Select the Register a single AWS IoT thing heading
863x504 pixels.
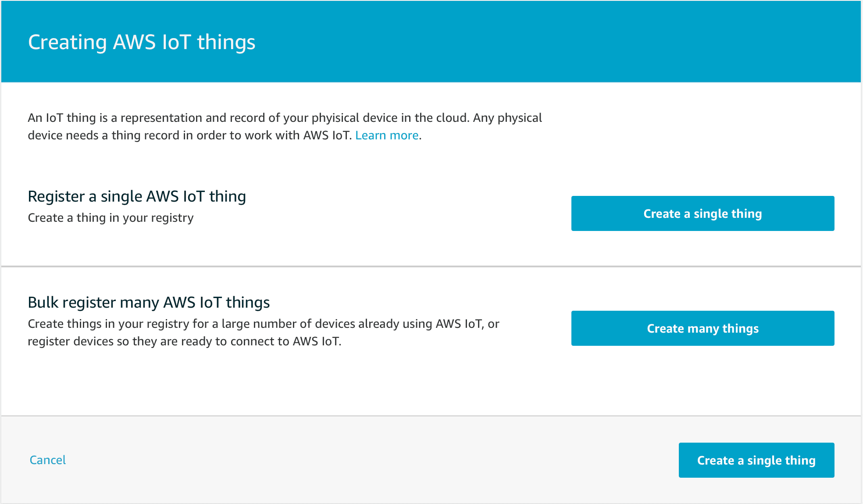pyautogui.click(x=137, y=196)
